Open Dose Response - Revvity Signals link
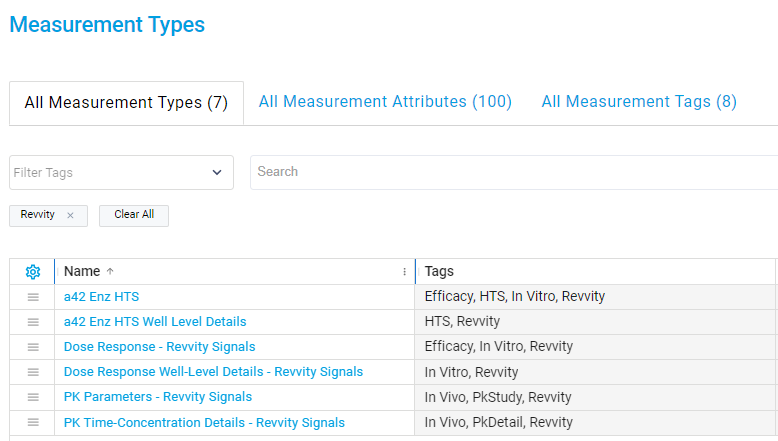 pyautogui.click(x=159, y=347)
